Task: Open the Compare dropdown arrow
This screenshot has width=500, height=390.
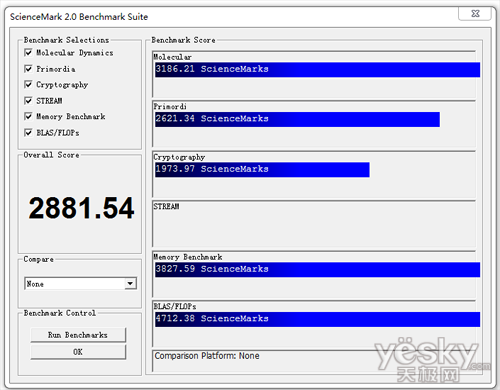Action: click(130, 284)
